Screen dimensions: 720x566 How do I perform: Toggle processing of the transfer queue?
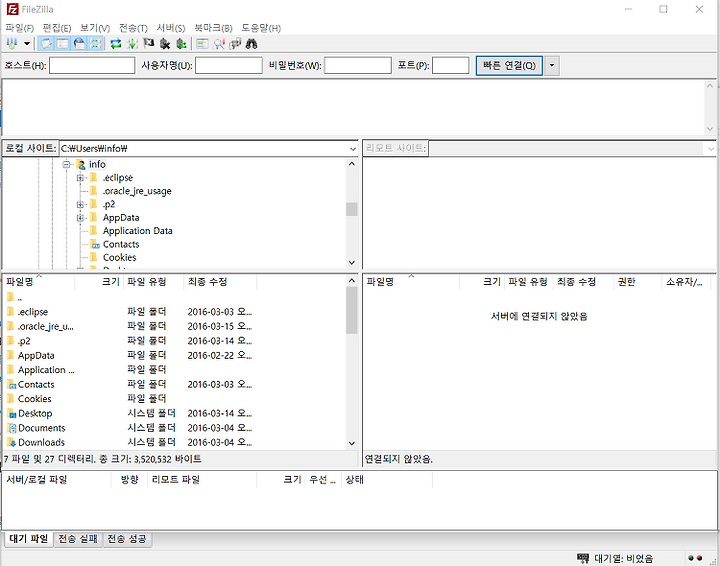click(x=132, y=44)
